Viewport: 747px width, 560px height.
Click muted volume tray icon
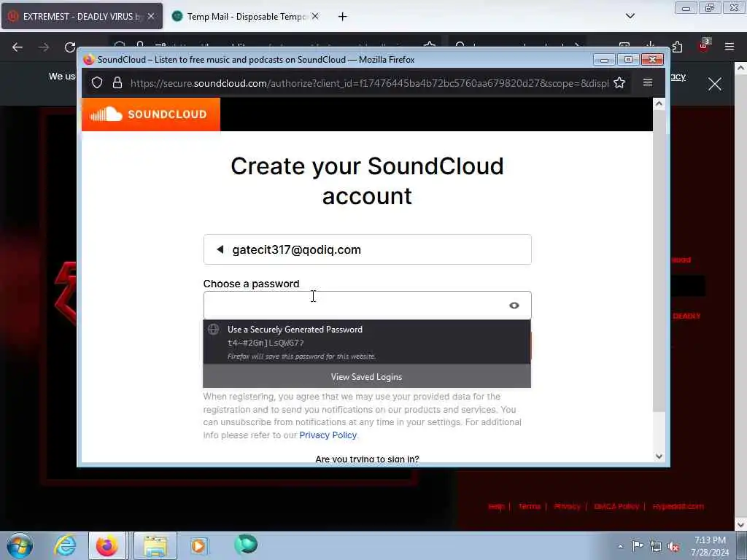pos(673,547)
